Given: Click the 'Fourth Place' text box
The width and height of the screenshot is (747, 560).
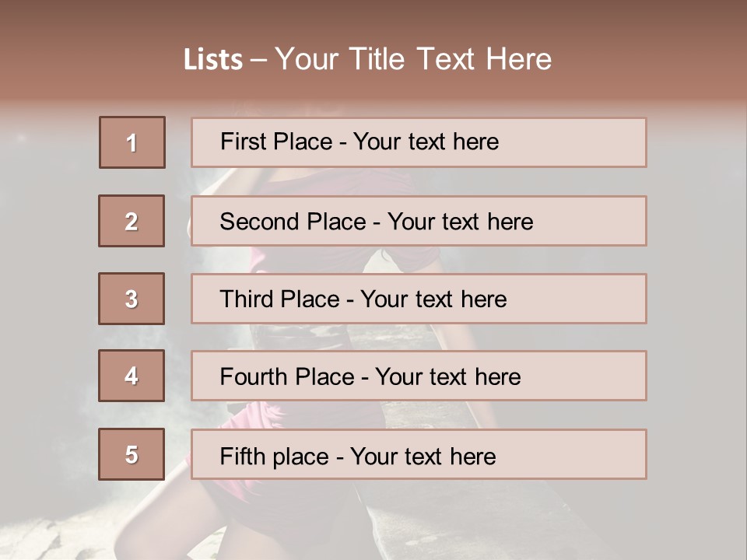Looking at the screenshot, I should click(419, 376).
